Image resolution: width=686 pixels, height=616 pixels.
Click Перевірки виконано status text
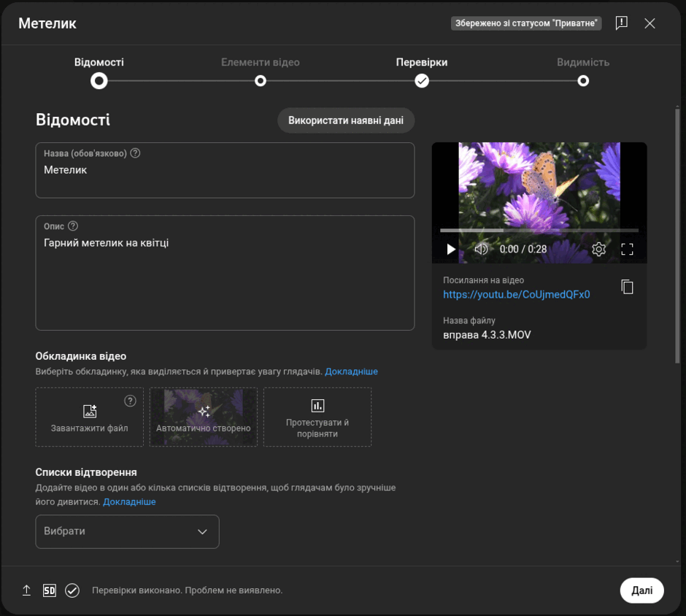point(188,590)
